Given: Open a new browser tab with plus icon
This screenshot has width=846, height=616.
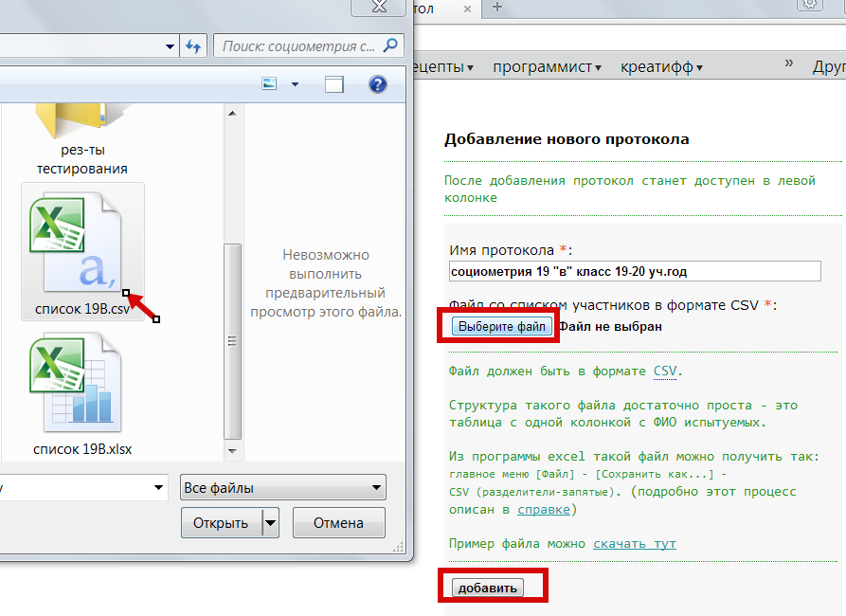Looking at the screenshot, I should click(495, 9).
